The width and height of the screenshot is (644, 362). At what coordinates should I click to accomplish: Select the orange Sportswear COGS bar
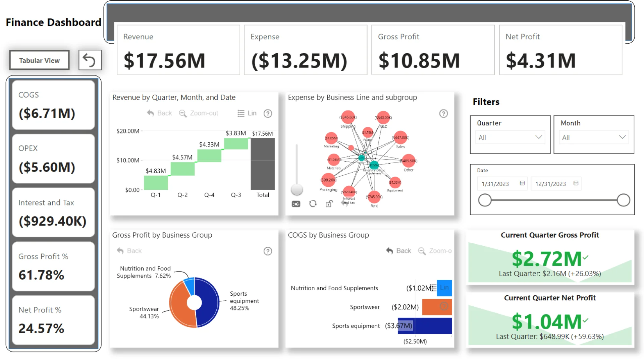click(437, 307)
